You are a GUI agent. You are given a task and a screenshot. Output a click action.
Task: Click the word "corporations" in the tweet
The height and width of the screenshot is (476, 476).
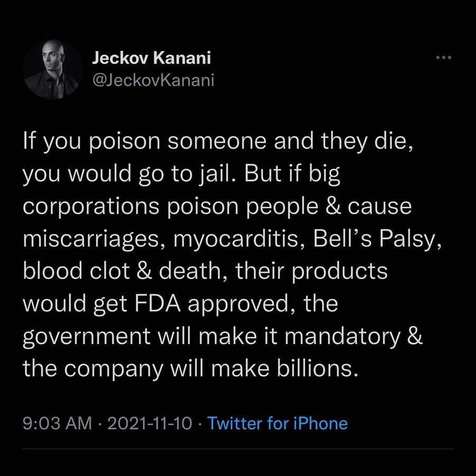[95, 207]
